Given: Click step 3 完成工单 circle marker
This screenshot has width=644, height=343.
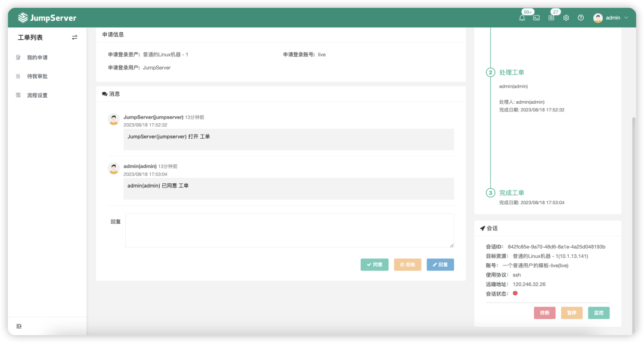Looking at the screenshot, I should point(490,193).
